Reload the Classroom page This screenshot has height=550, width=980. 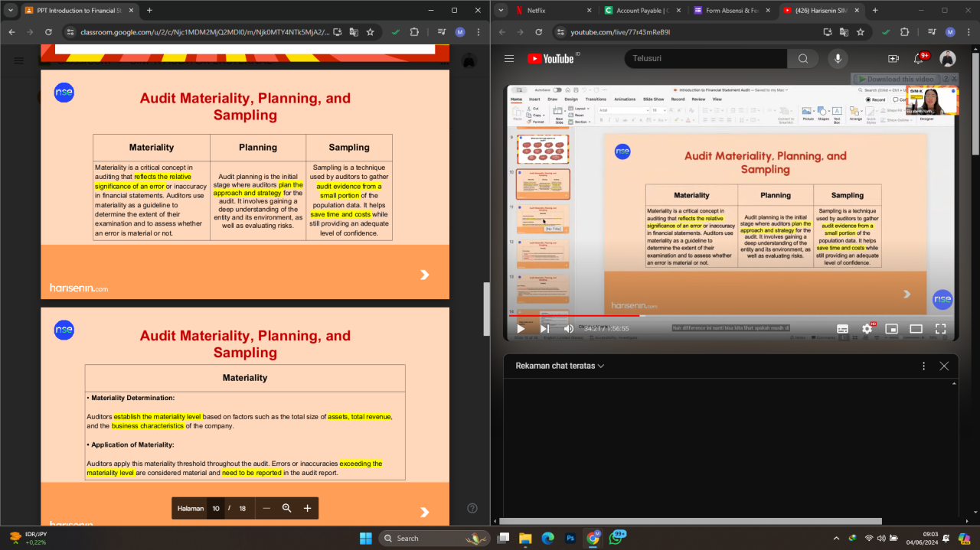(49, 32)
